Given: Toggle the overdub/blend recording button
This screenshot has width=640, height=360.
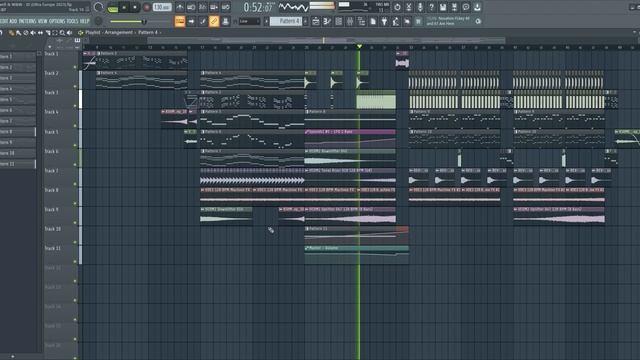Looking at the screenshot, I should tap(214, 7).
